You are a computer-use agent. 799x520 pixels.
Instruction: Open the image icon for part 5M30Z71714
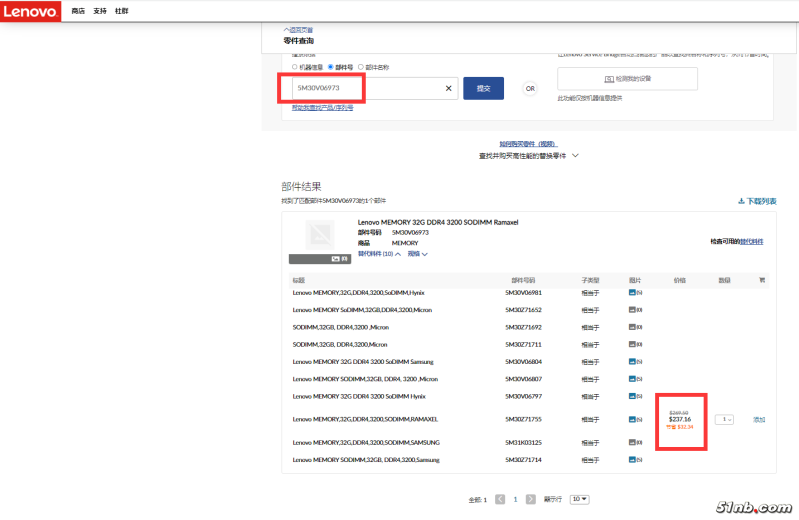(634, 459)
